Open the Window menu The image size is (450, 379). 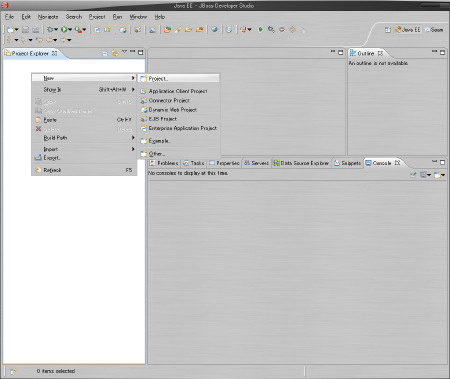point(138,17)
